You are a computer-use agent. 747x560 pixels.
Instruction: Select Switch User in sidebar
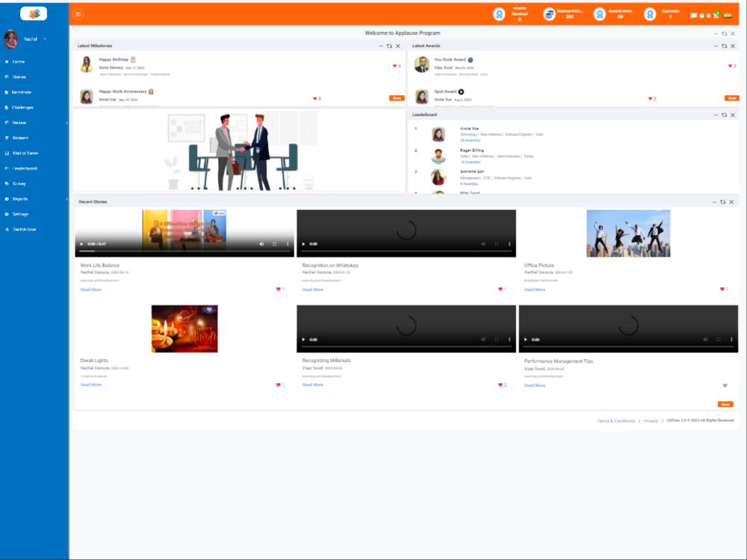click(24, 229)
